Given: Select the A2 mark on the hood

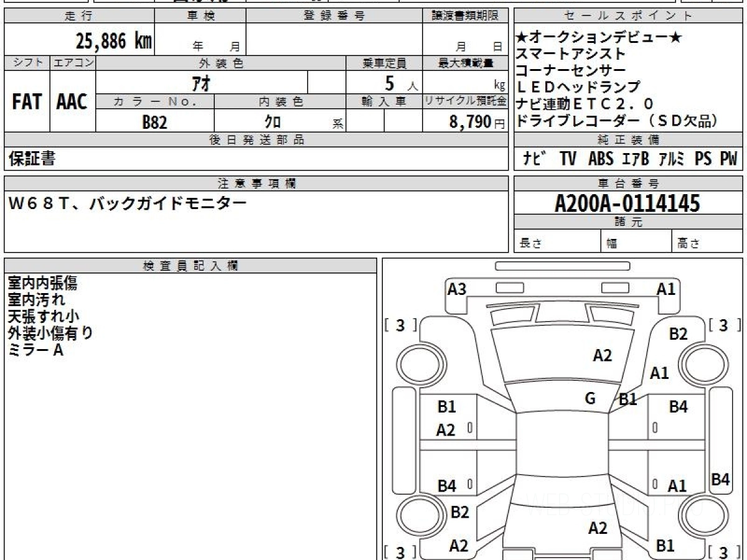Looking at the screenshot, I should coord(603,356).
